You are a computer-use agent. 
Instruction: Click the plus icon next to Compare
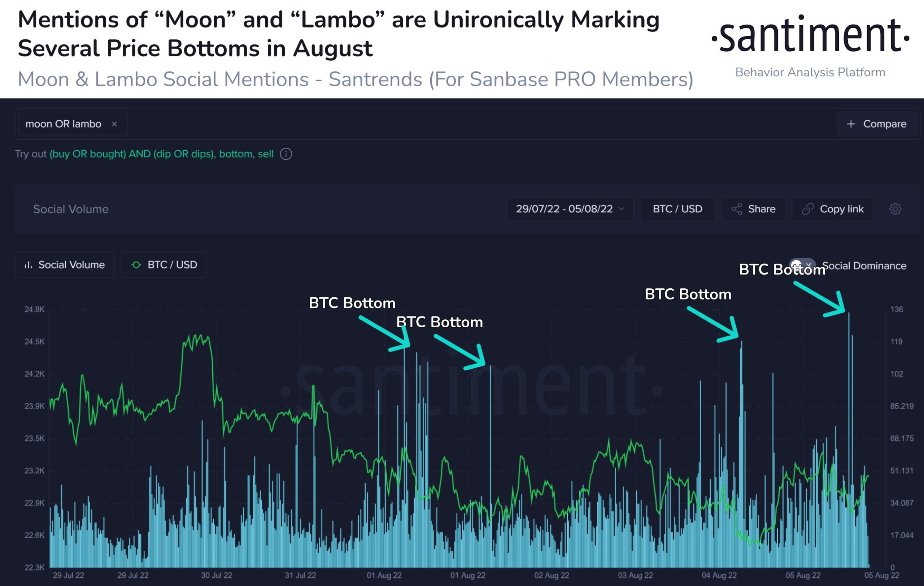[x=851, y=124]
